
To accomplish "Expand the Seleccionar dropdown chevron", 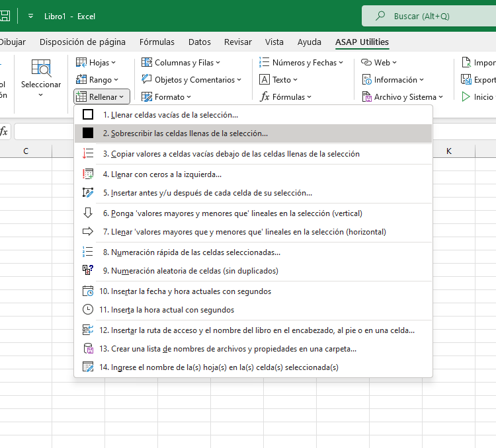I will tap(40, 95).
